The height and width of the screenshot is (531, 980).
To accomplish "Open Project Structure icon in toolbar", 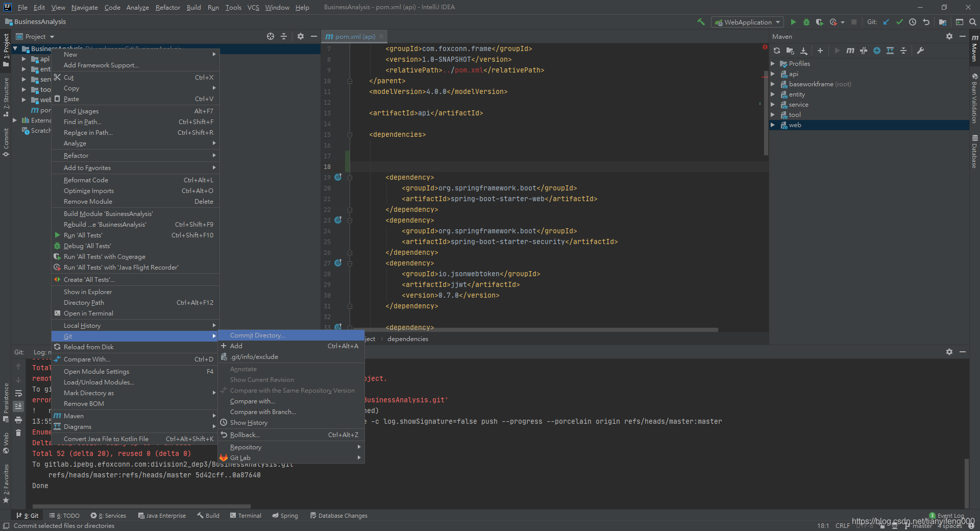I will (x=942, y=22).
